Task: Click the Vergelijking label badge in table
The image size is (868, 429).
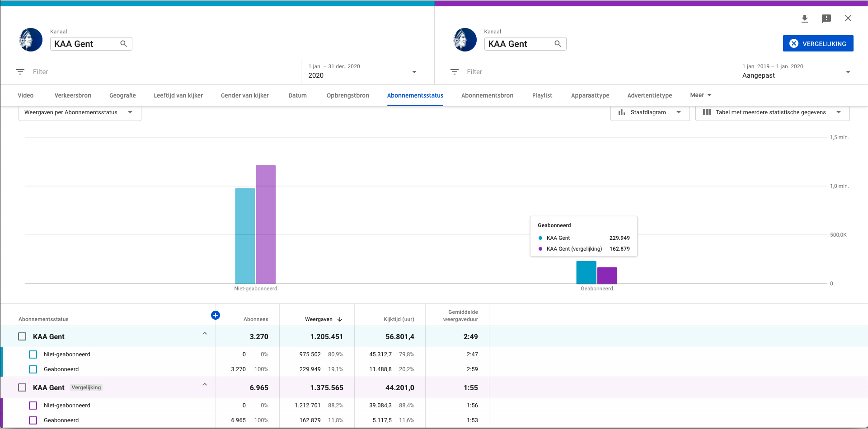Action: point(86,387)
